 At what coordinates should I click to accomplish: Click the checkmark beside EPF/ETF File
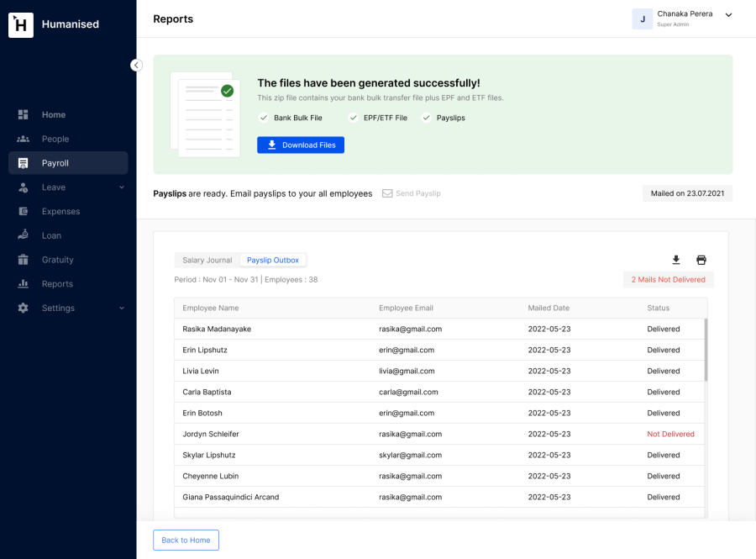(x=354, y=118)
